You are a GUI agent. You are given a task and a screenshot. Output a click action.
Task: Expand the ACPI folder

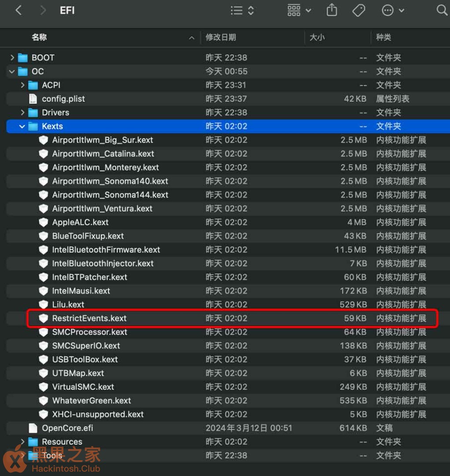pos(22,85)
